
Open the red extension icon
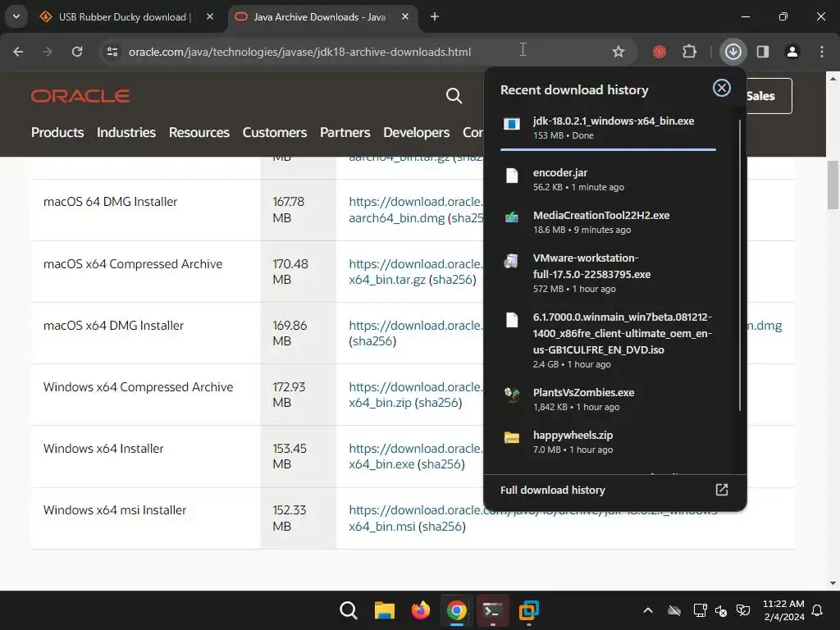pyautogui.click(x=659, y=52)
